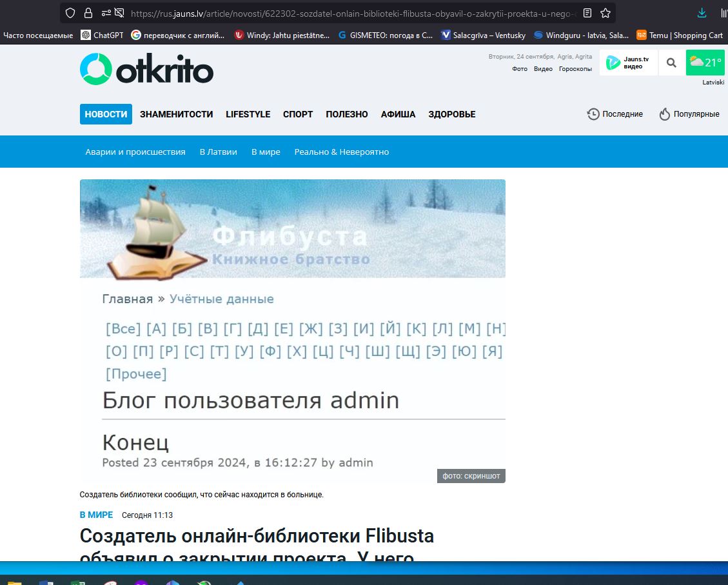Open Аварии и происшествия section
Screen dimensions: 728x585
click(135, 152)
